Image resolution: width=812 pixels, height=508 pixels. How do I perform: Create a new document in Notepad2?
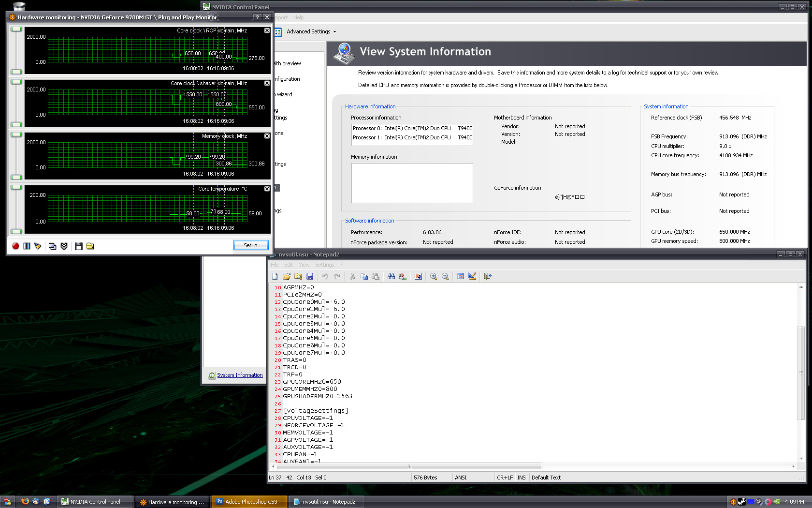coord(275,276)
